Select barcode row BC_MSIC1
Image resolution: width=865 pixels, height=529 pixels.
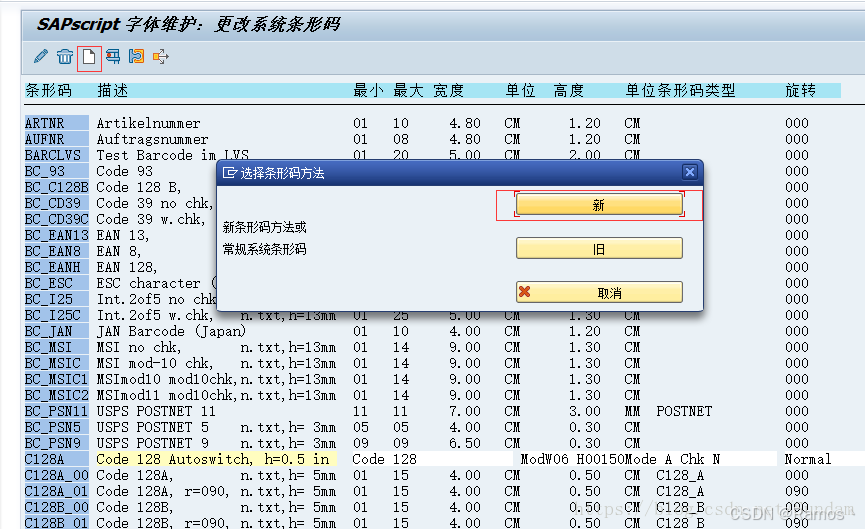point(56,378)
